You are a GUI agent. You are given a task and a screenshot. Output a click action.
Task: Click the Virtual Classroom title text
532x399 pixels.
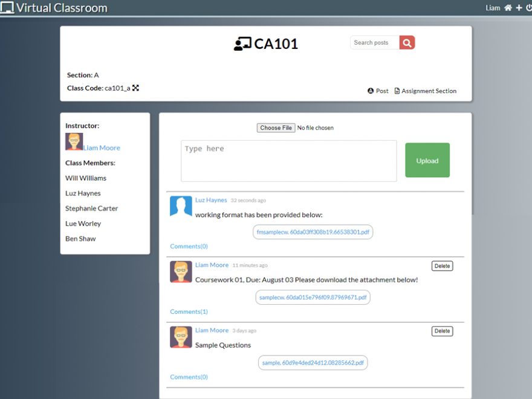[x=62, y=8]
